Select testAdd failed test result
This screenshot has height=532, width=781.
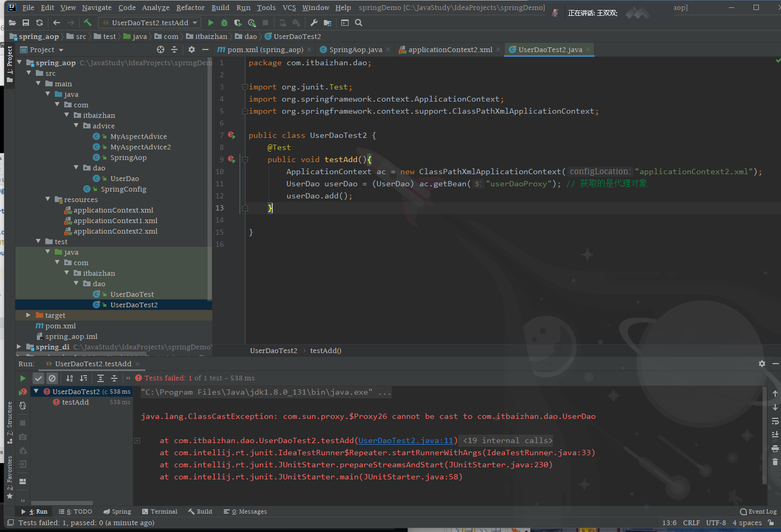pyautogui.click(x=75, y=402)
